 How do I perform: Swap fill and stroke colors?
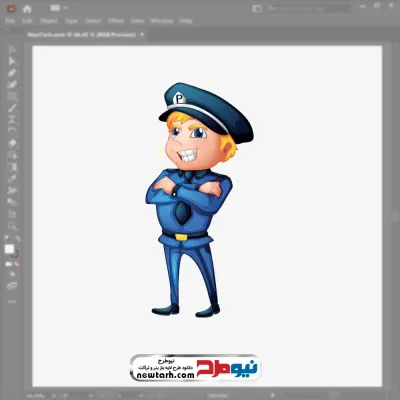coord(17,239)
